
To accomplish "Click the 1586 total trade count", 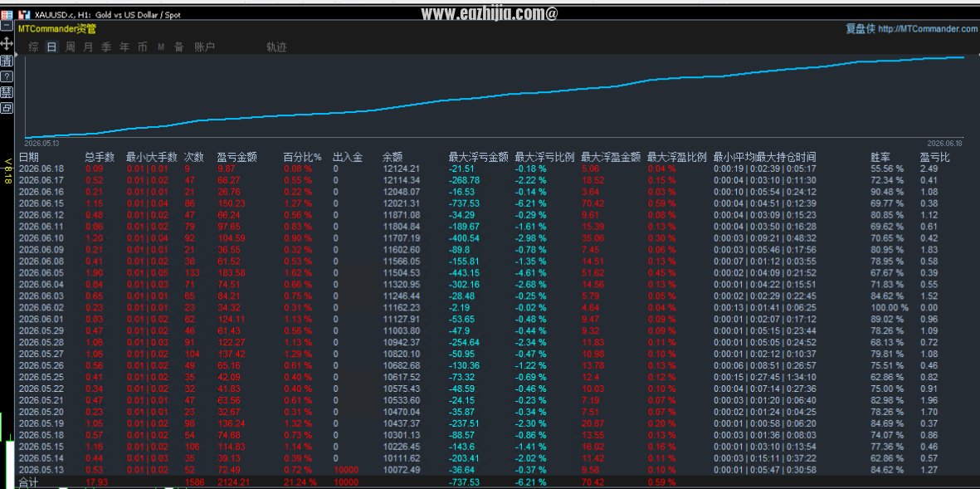I will click(194, 482).
